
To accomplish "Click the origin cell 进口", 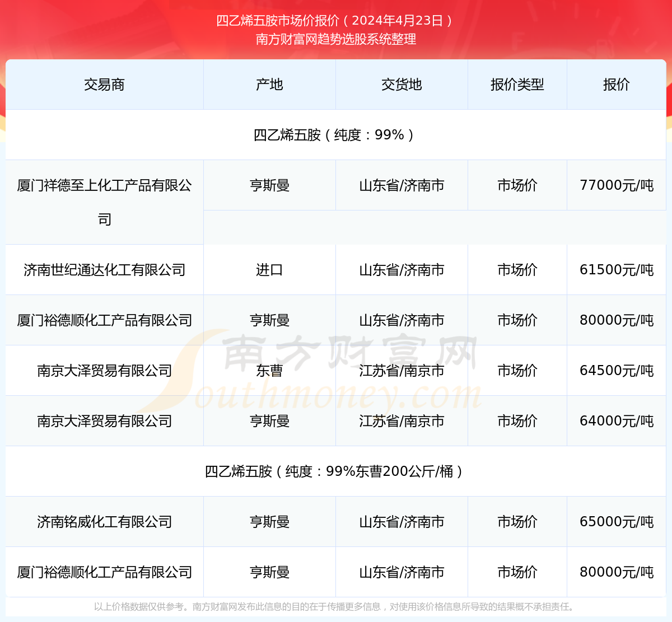I will pyautogui.click(x=269, y=270).
